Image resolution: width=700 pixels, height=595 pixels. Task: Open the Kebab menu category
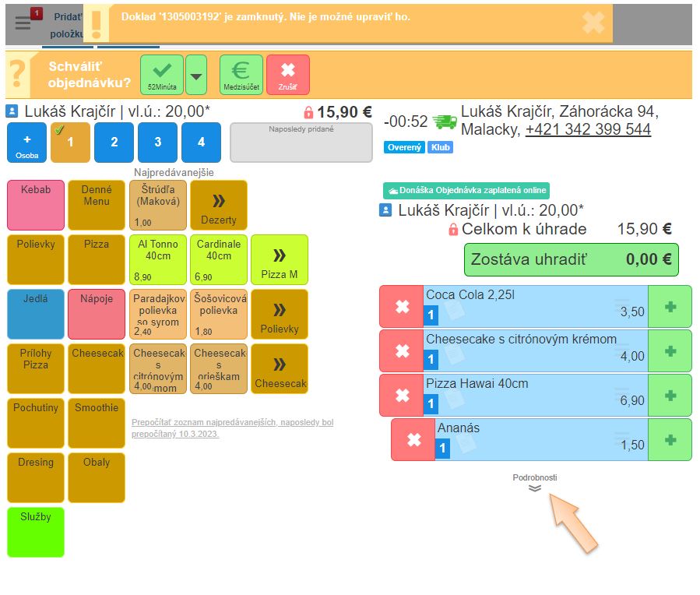(x=36, y=205)
